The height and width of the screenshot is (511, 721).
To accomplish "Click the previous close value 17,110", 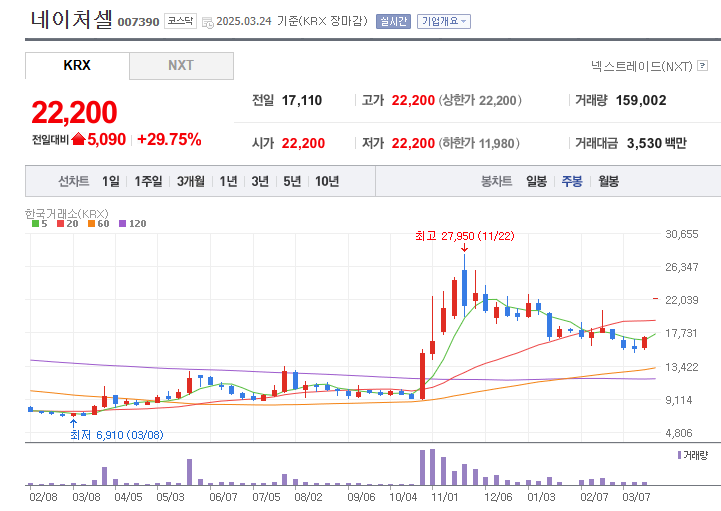I will [x=302, y=100].
